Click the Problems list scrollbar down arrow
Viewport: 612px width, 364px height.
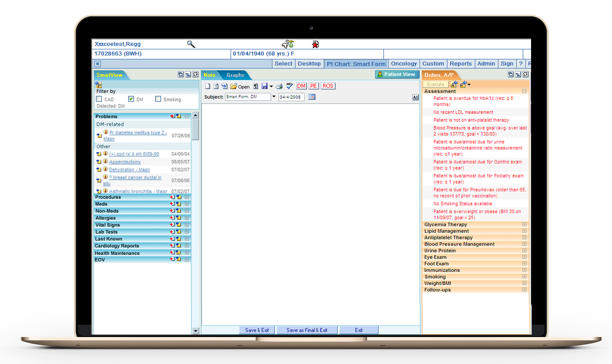point(196,331)
